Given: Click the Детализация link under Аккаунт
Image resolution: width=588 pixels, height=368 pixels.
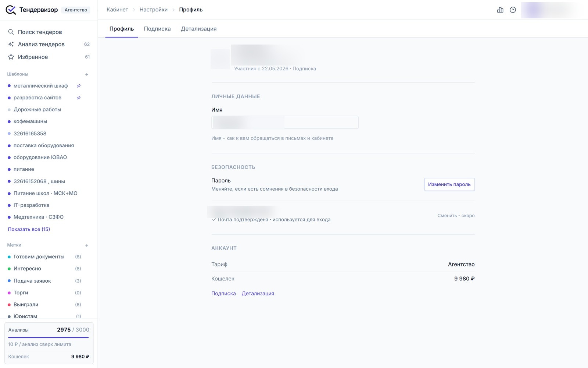Looking at the screenshot, I should [258, 293].
